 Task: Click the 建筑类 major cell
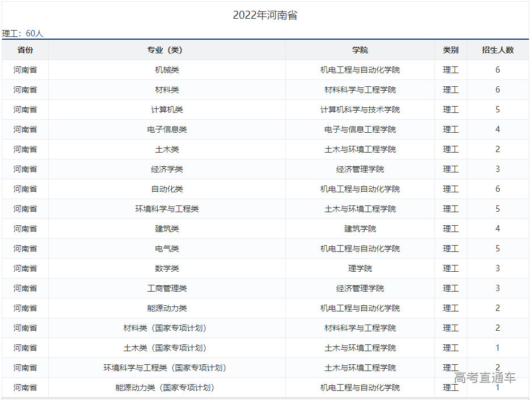(x=167, y=229)
